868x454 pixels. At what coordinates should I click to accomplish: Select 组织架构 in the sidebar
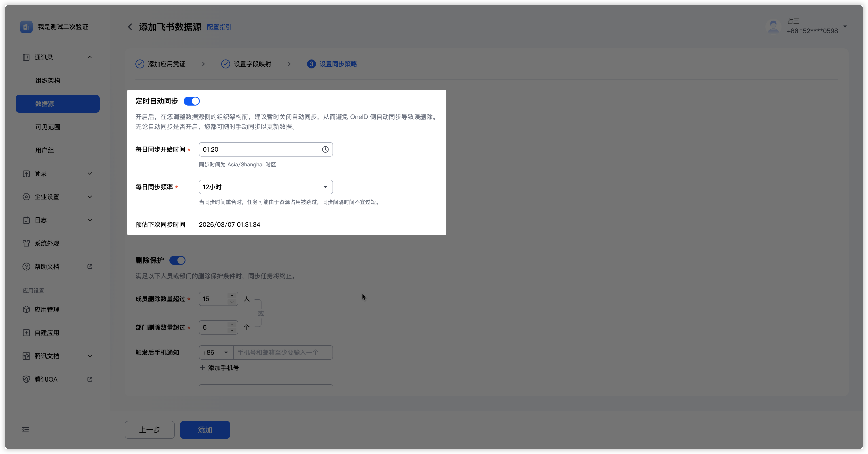(48, 81)
